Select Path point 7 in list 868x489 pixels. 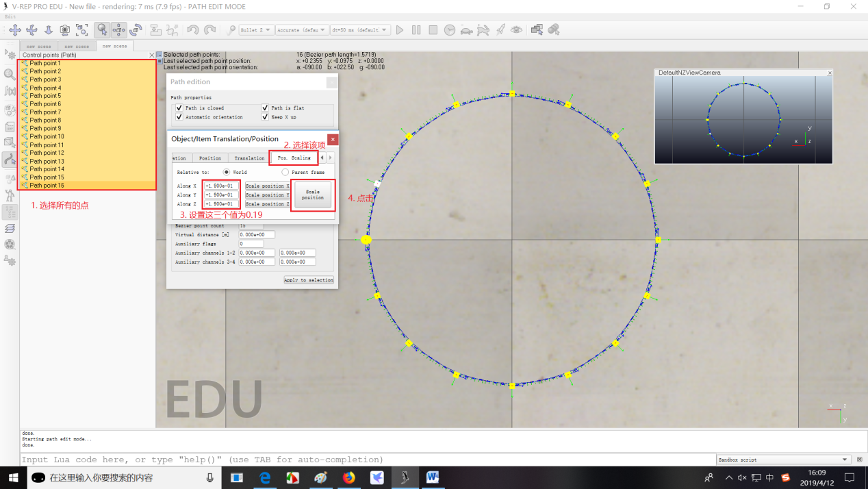click(88, 112)
